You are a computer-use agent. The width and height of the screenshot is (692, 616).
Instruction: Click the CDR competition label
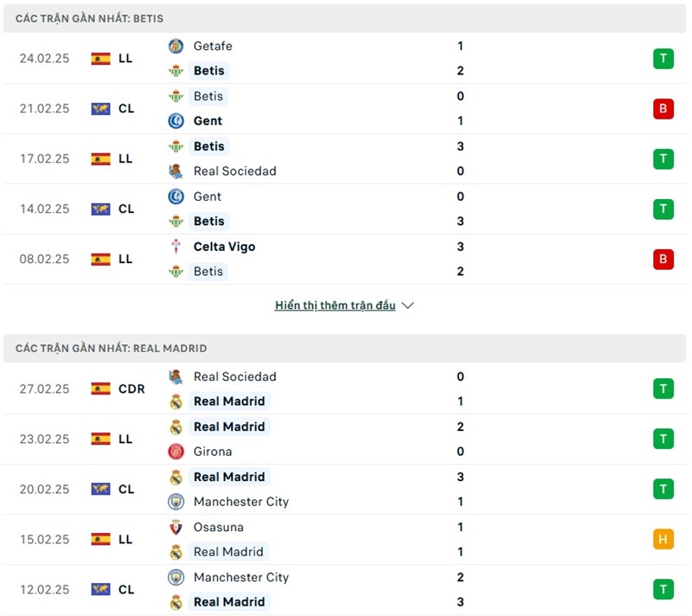tap(131, 388)
